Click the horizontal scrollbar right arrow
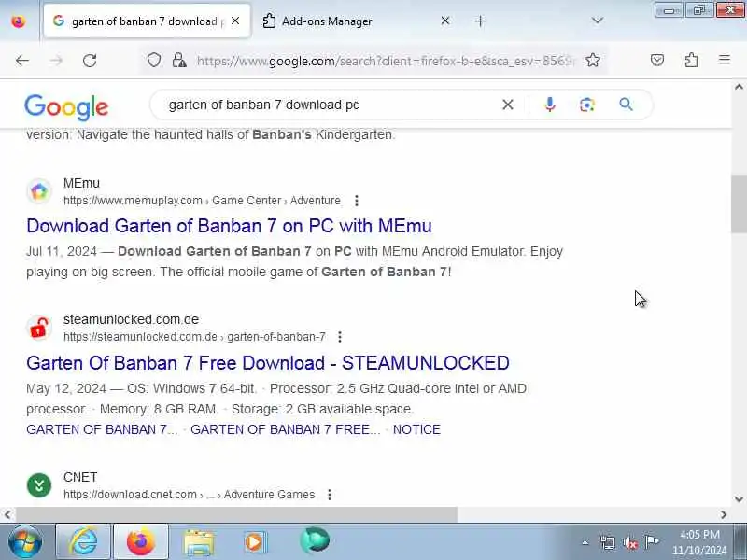The height and width of the screenshot is (560, 747). coord(724,515)
